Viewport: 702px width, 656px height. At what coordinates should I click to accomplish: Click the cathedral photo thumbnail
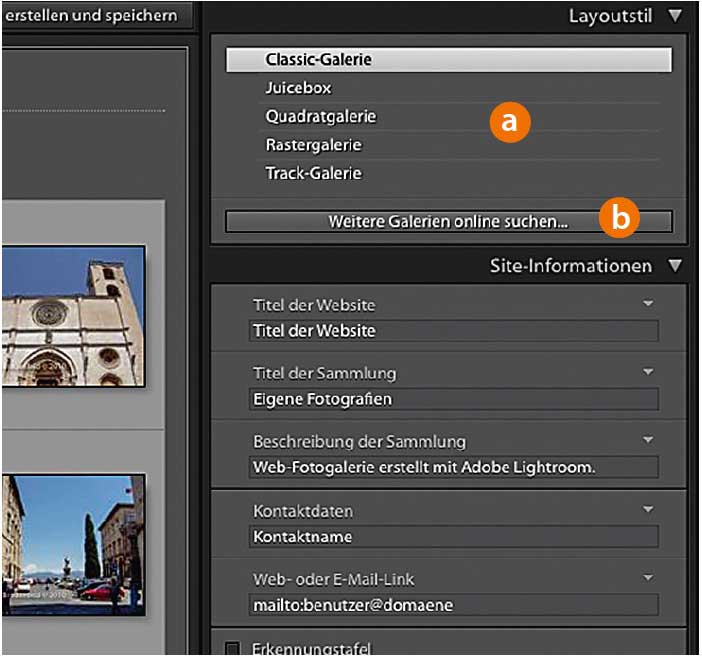tap(73, 316)
